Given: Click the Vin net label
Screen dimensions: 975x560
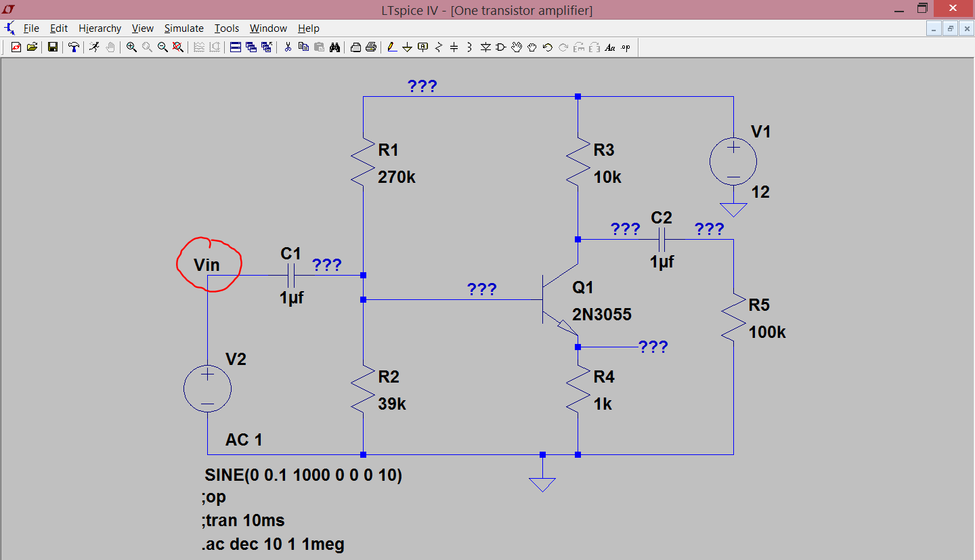Looking at the screenshot, I should pos(207,265).
